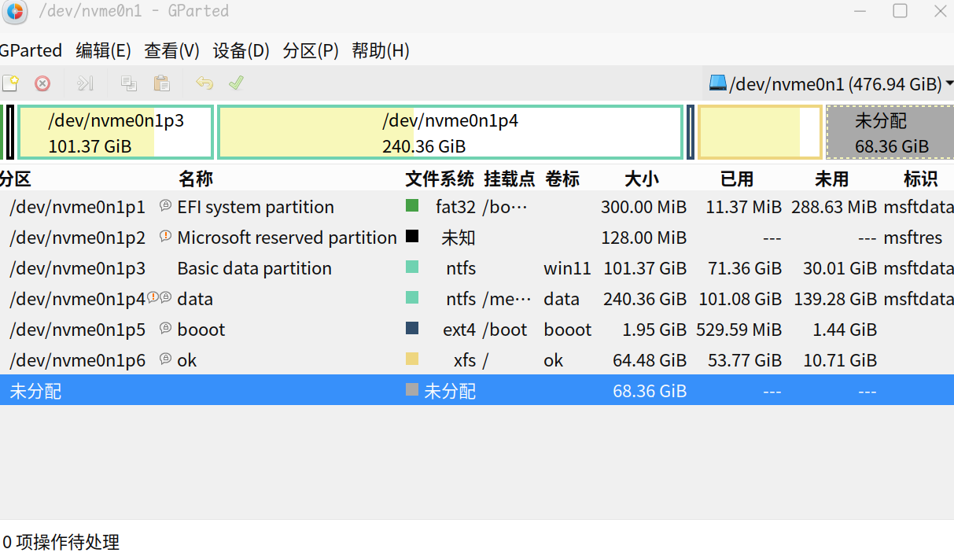The image size is (954, 560).
Task: Open the 设备(D) menu
Action: pos(241,51)
